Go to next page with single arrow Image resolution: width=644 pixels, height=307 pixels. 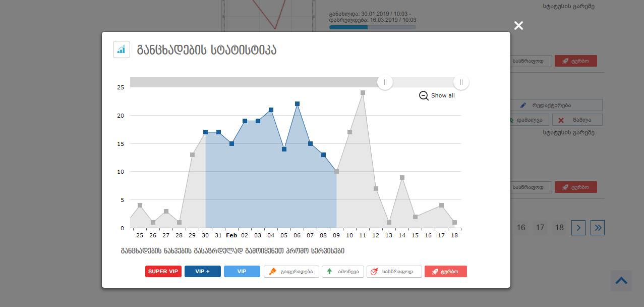click(578, 228)
